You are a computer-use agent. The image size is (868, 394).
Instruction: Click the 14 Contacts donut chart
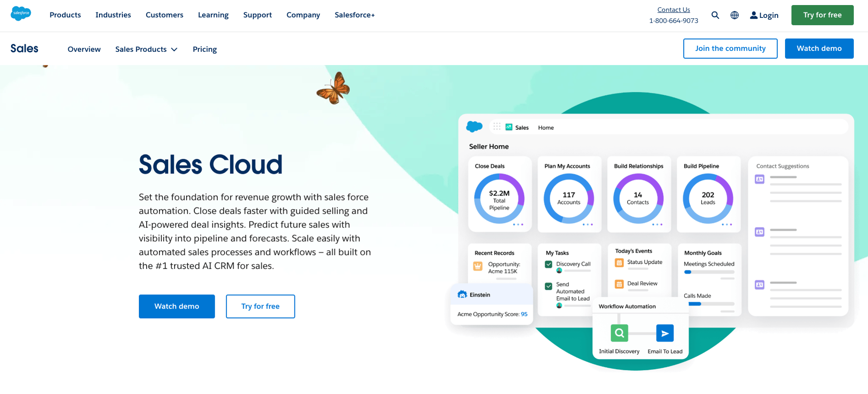(638, 199)
